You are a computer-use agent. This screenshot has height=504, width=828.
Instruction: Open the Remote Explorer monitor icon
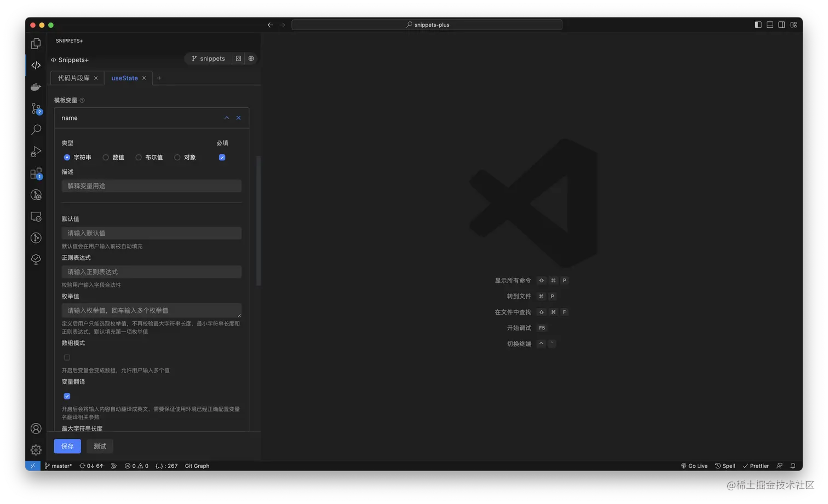pos(36,217)
